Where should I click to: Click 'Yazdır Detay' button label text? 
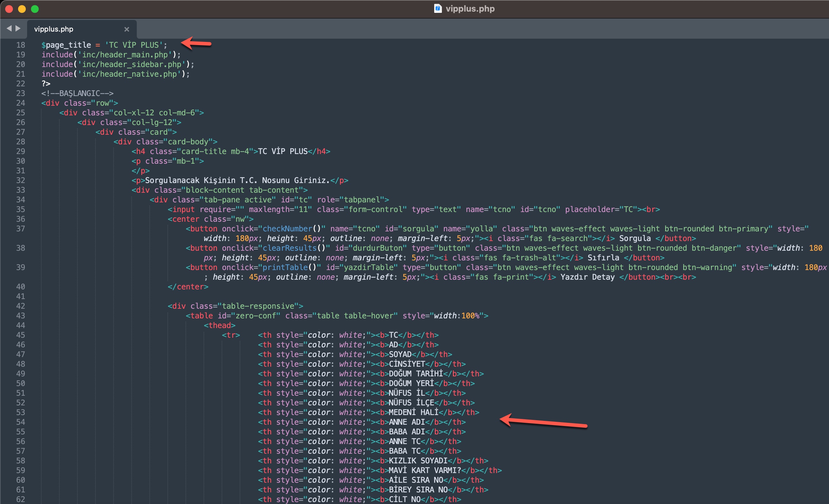click(587, 277)
